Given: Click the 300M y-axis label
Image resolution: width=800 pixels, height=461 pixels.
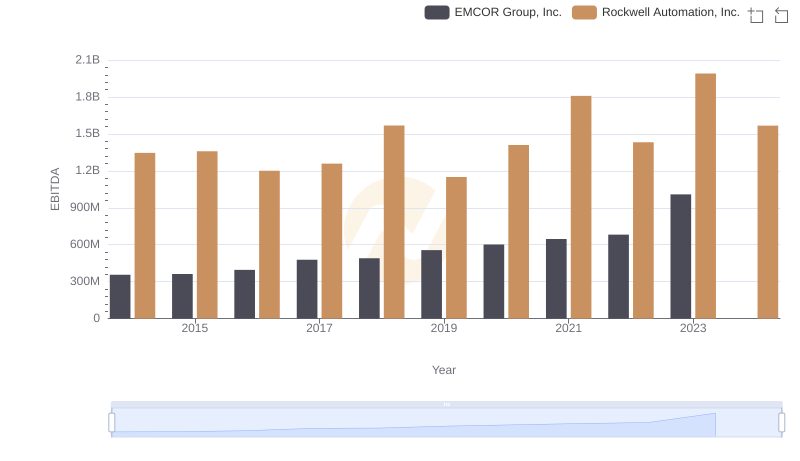Looking at the screenshot, I should (85, 281).
